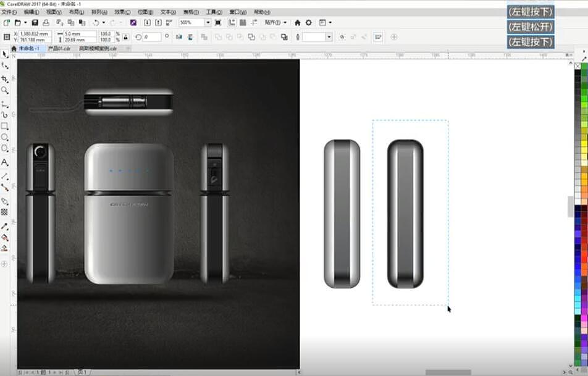
Task: Click the quick customize plus in property bar
Action: pos(394,37)
